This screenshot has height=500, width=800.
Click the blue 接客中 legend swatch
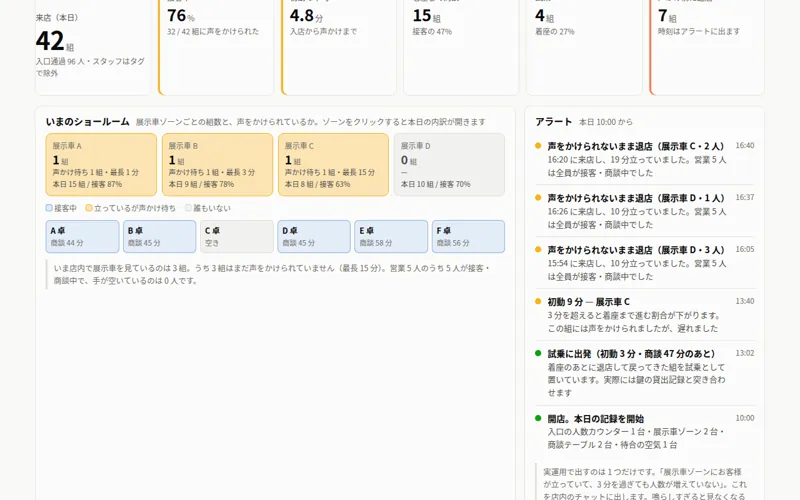[49, 208]
